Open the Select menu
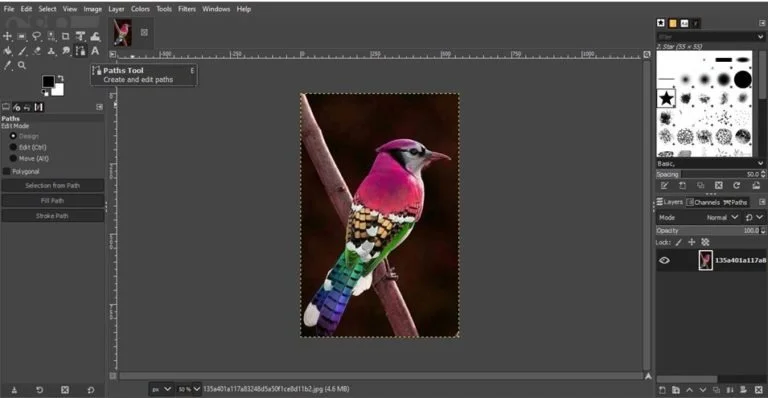The height and width of the screenshot is (398, 768). point(48,9)
